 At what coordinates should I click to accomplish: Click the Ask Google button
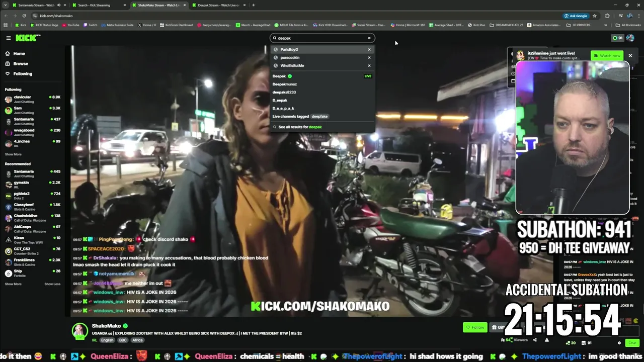click(576, 16)
